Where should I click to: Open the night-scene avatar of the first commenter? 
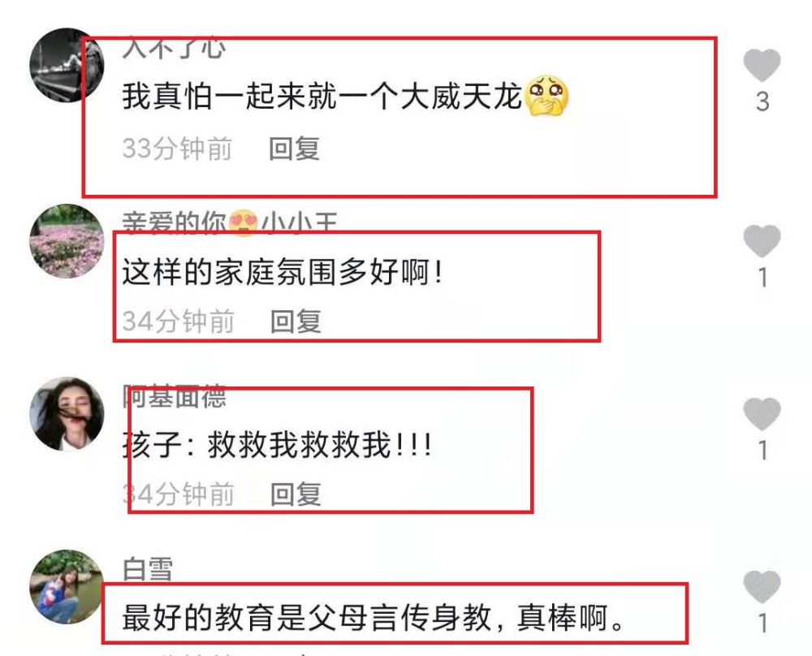point(67,65)
